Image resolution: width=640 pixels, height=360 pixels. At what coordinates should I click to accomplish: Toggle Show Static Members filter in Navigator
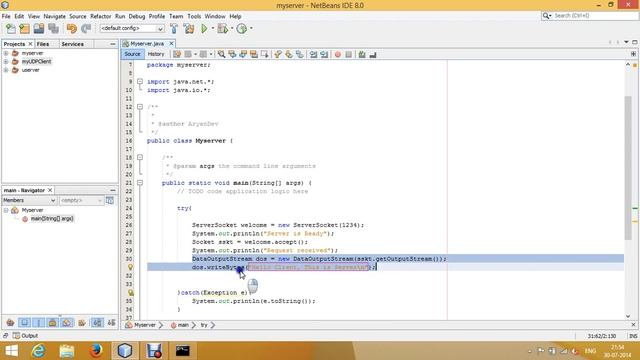point(39,323)
